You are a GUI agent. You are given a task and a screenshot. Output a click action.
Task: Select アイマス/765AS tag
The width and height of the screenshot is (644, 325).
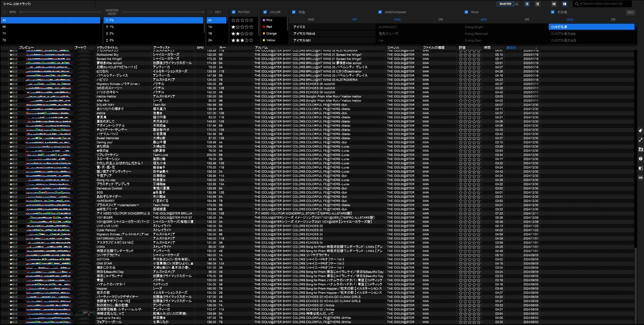pos(333,33)
